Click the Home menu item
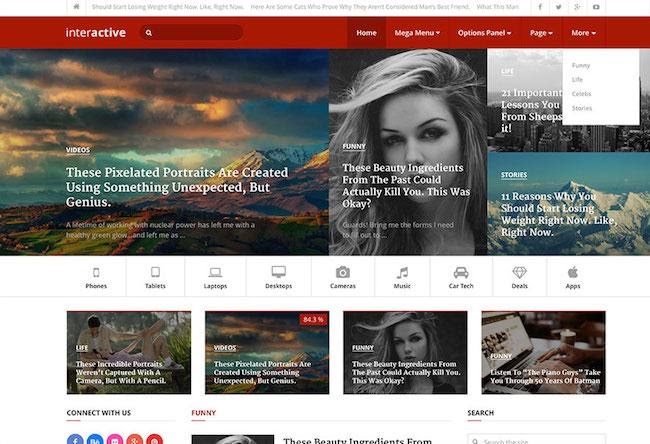The width and height of the screenshot is (650, 444). coord(366,33)
